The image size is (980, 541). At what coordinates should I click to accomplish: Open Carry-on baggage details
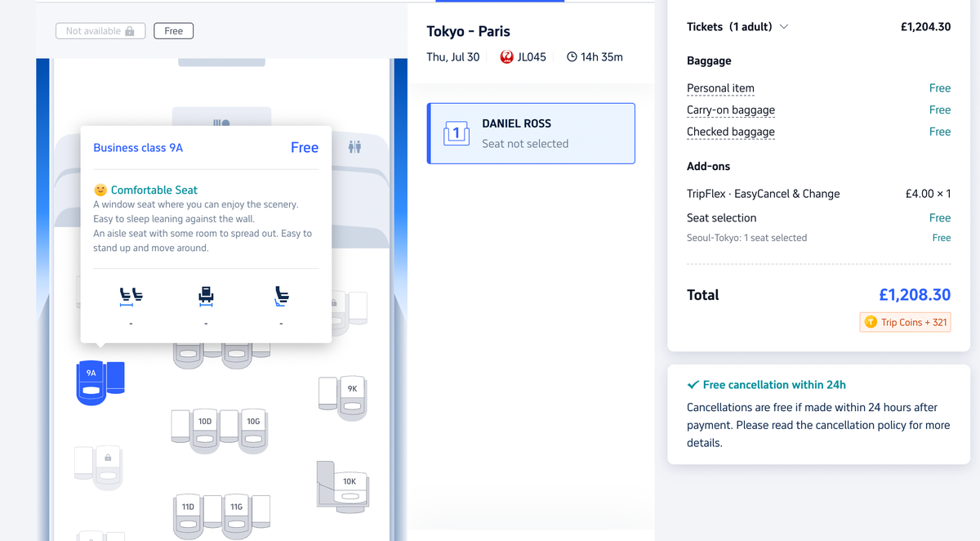730,110
